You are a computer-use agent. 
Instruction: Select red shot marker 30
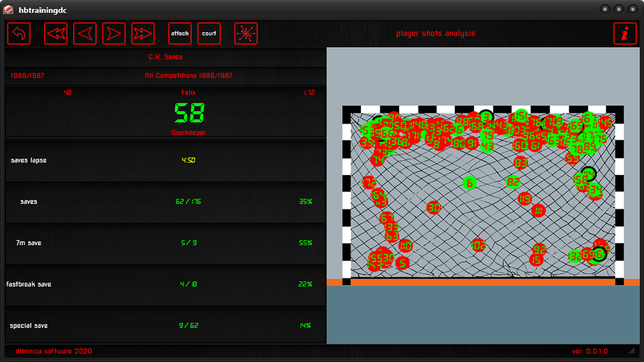tap(434, 208)
